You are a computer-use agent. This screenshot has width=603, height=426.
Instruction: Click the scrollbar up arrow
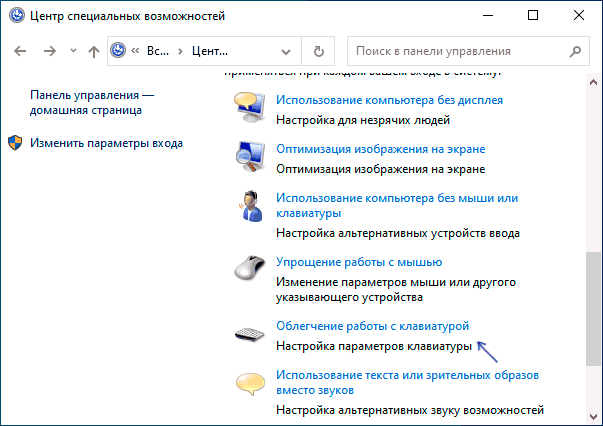pos(593,82)
